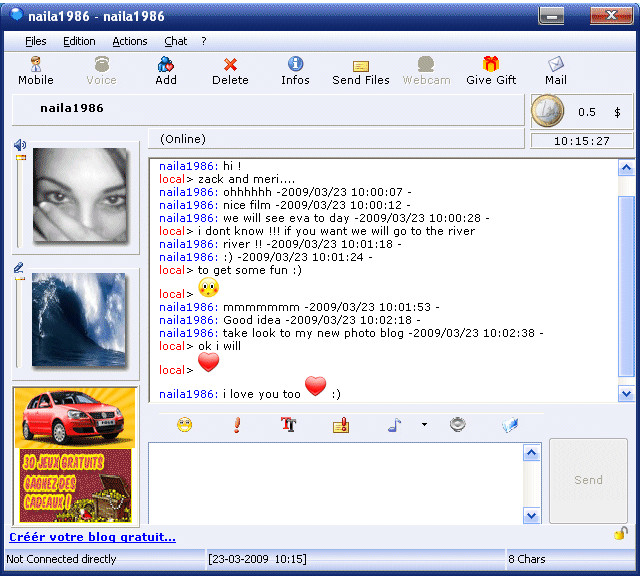Click the chat history vertical scrollbar thumb
Viewport: 640px width, 576px height.
[x=626, y=286]
